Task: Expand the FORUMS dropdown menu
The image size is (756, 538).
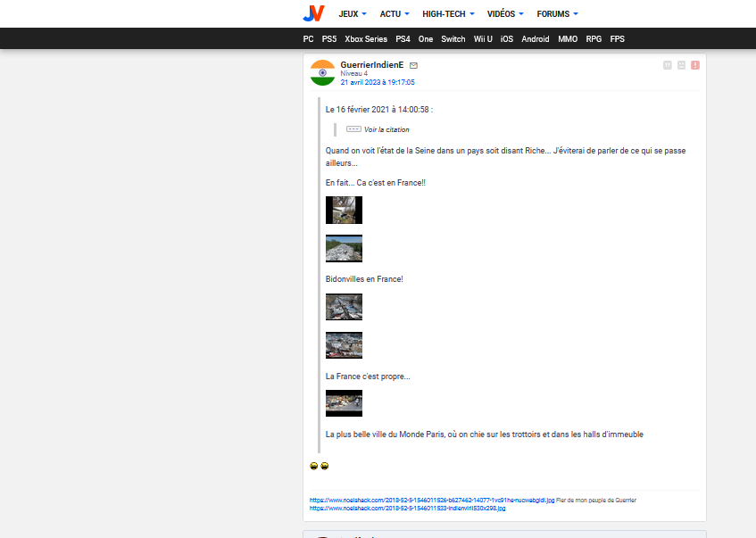Action: click(x=557, y=14)
